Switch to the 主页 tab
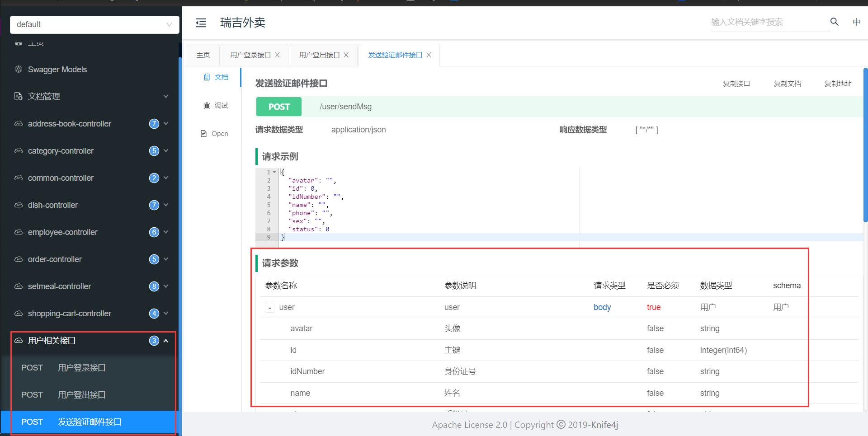 click(203, 55)
